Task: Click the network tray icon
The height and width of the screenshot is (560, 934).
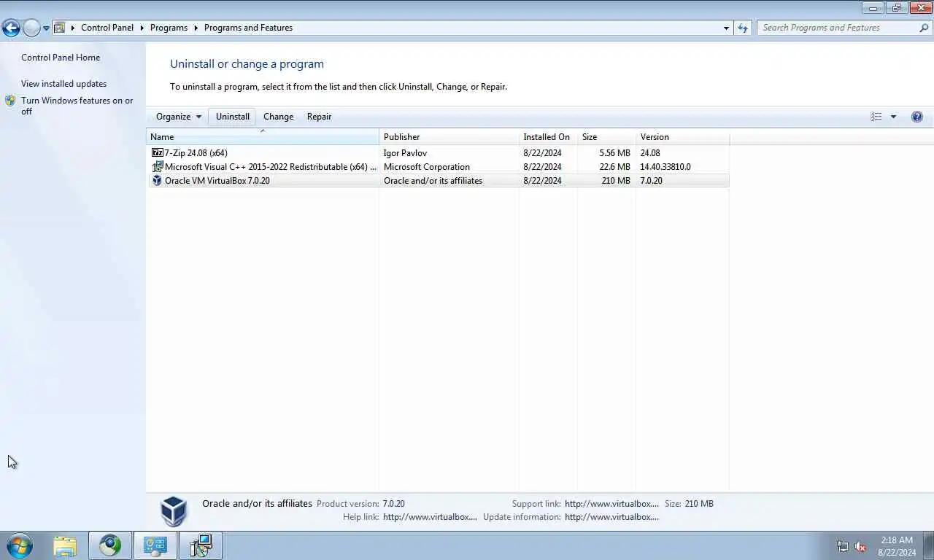Action: [843, 546]
